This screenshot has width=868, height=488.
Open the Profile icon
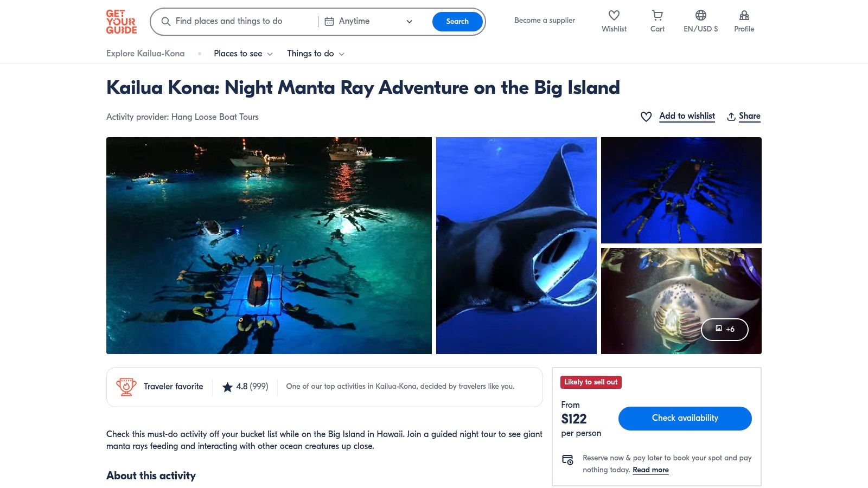point(744,16)
